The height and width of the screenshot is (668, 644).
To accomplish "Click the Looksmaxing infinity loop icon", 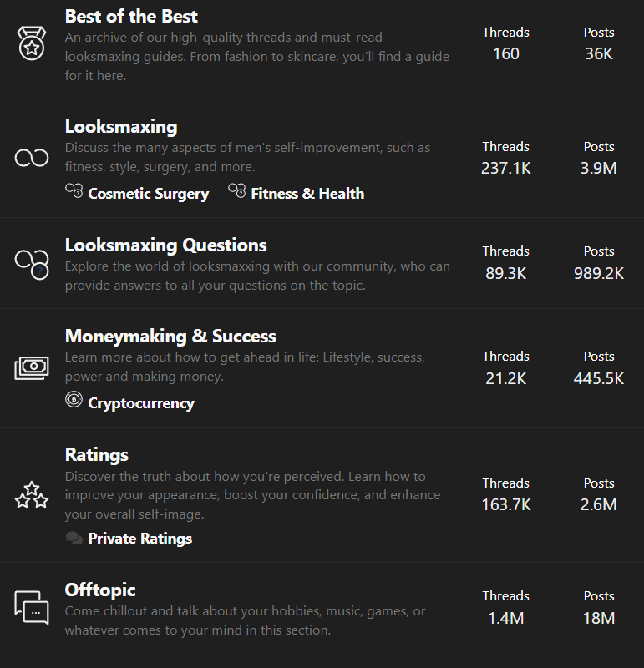I will pyautogui.click(x=32, y=158).
